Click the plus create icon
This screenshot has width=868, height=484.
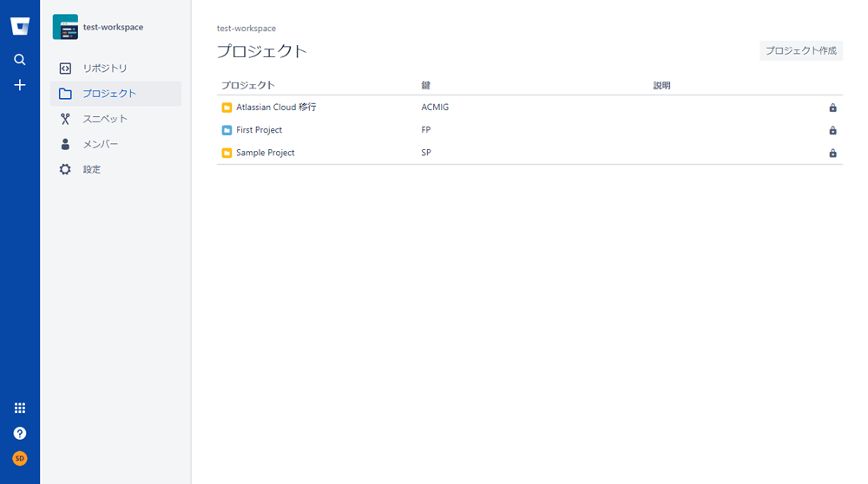point(20,85)
